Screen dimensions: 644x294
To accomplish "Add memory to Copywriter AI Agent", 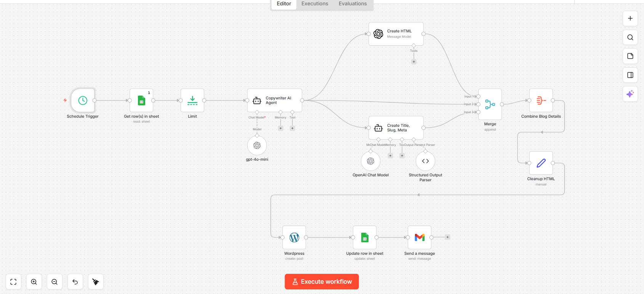I will 280,128.
